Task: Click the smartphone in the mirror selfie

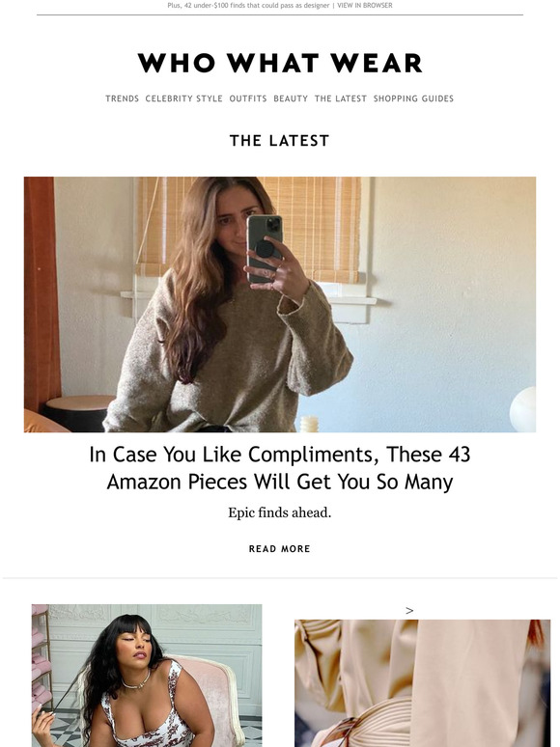Action: click(265, 249)
